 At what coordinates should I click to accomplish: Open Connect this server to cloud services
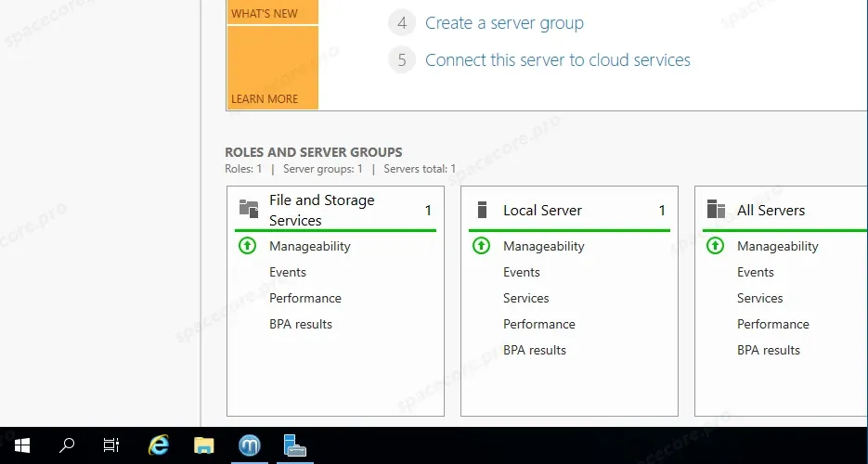pos(557,59)
